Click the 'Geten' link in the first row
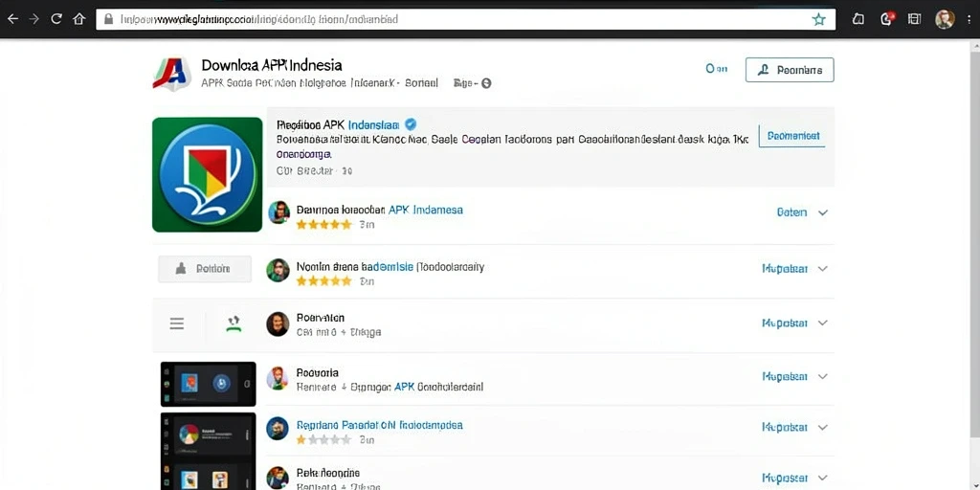This screenshot has height=490, width=980. coord(791,212)
